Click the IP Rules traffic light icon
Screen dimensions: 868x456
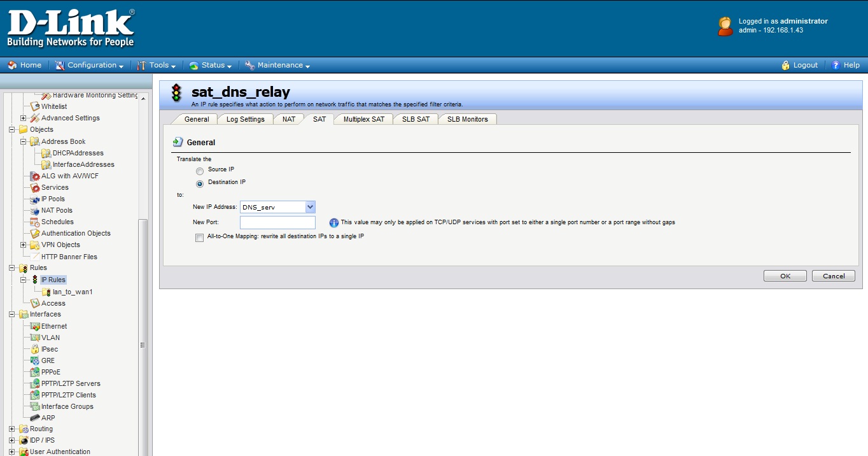coord(35,280)
